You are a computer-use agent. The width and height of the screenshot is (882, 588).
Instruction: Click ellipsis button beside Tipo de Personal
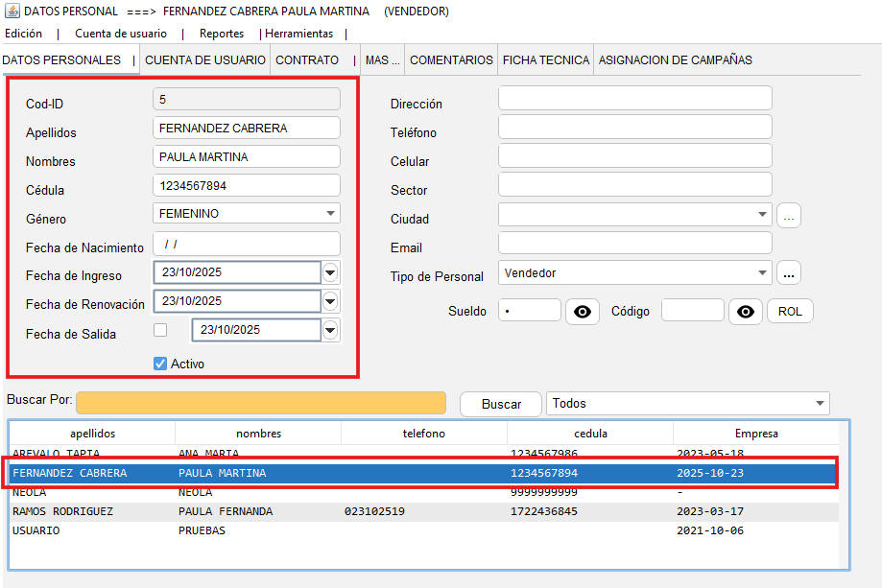coord(788,273)
